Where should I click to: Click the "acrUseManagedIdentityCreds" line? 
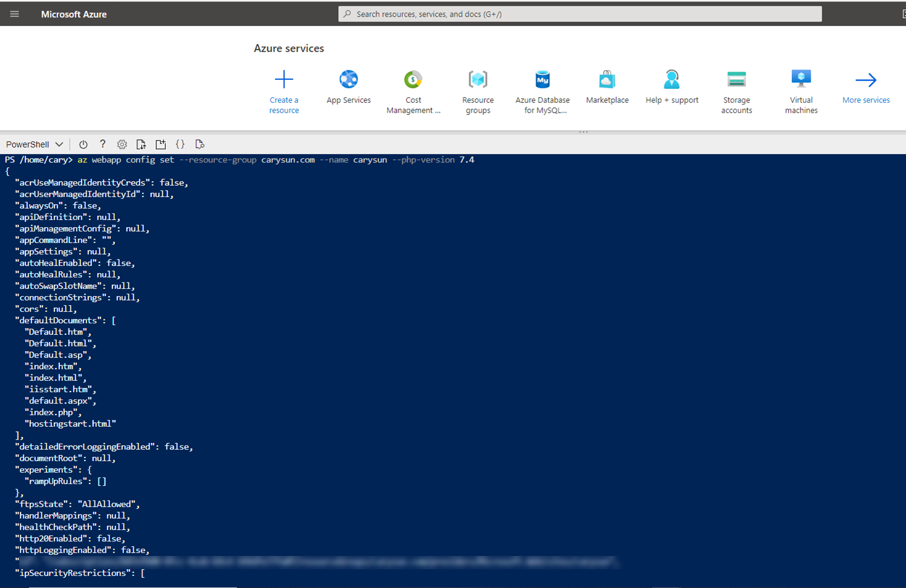[102, 183]
